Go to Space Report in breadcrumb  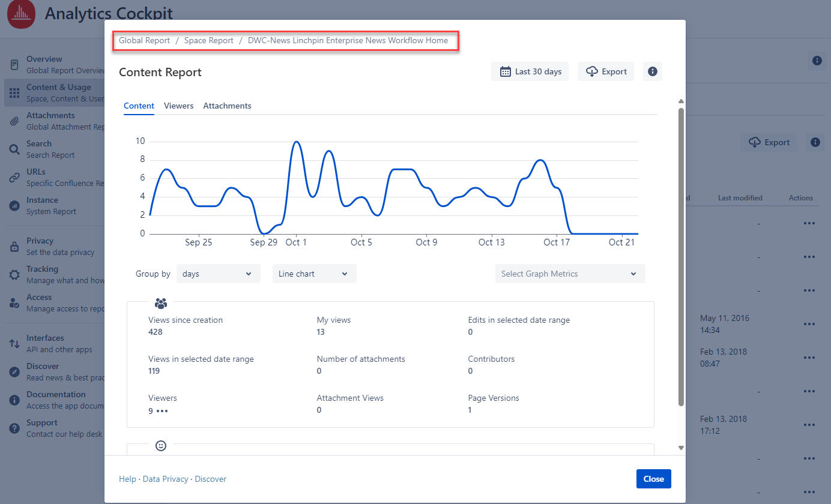coord(208,41)
